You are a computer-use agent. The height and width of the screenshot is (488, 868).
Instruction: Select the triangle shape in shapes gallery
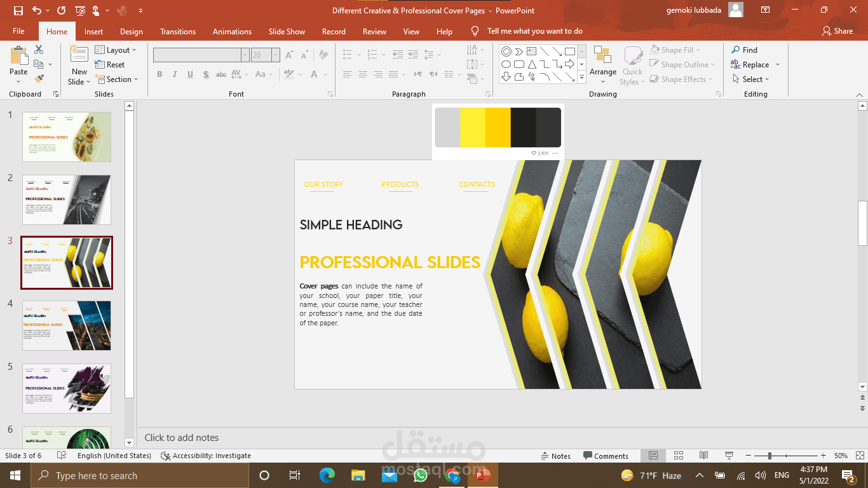(x=532, y=64)
